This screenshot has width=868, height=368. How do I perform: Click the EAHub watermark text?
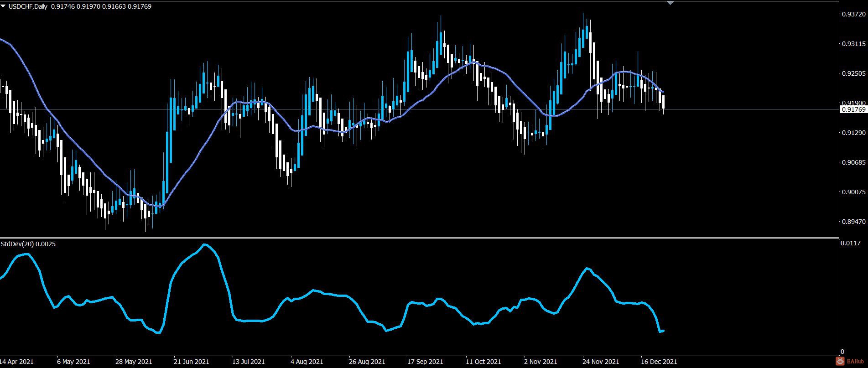(854, 362)
